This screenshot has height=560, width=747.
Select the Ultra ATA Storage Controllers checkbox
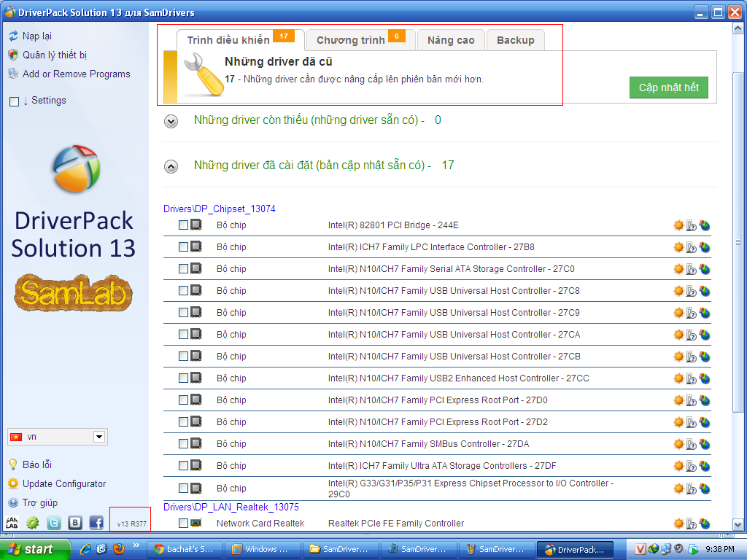point(183,466)
